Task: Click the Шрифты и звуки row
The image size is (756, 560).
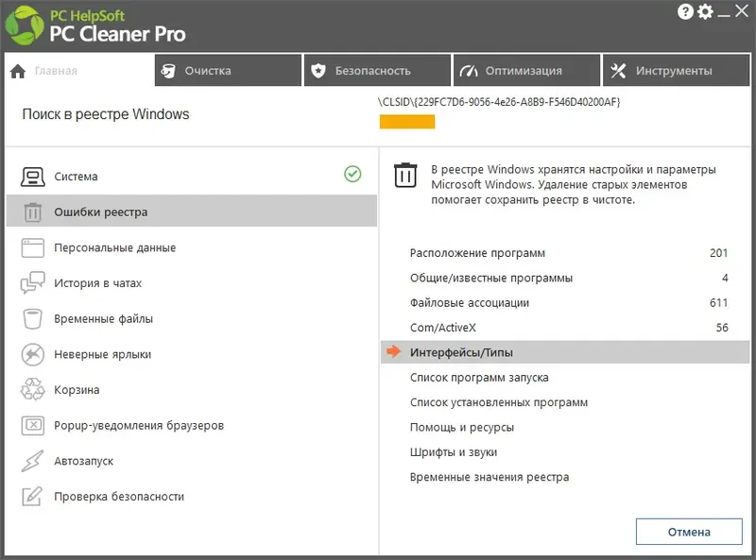Action: click(x=565, y=452)
